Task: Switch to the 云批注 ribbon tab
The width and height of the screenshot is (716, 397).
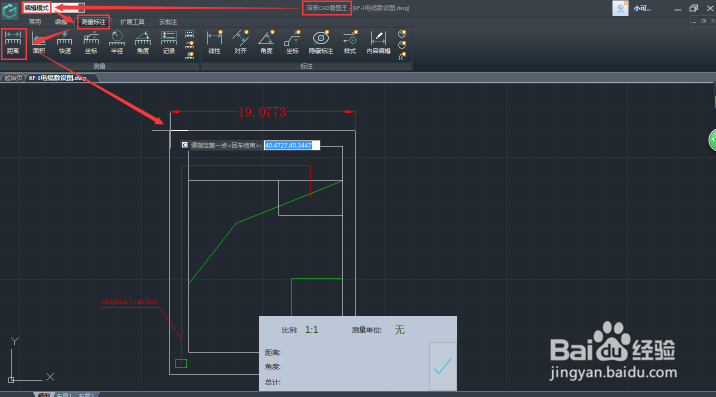Action: (x=168, y=22)
